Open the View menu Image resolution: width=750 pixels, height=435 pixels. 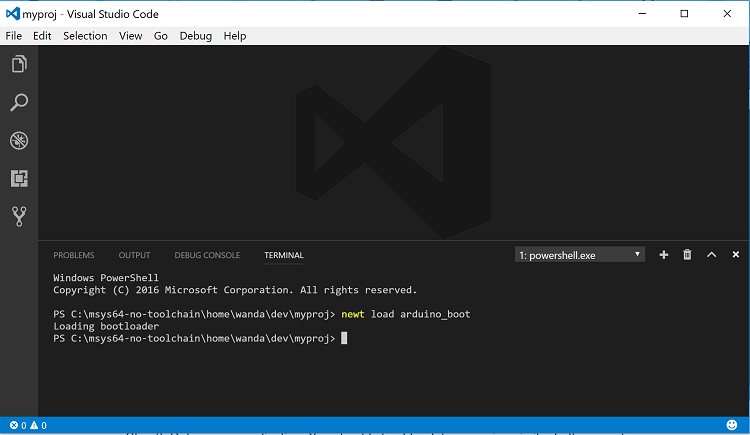tap(131, 36)
